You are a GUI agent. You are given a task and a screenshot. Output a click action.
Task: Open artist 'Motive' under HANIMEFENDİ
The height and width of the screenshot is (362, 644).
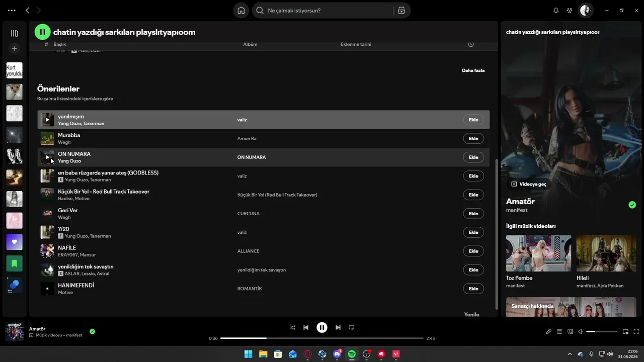click(65, 292)
